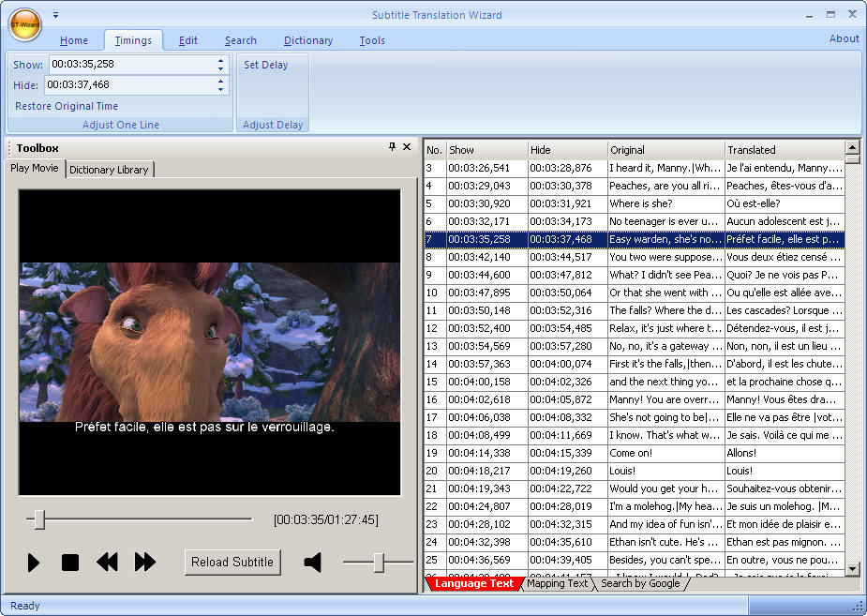Mute audio using the speaker icon
867x616 pixels.
coord(313,563)
